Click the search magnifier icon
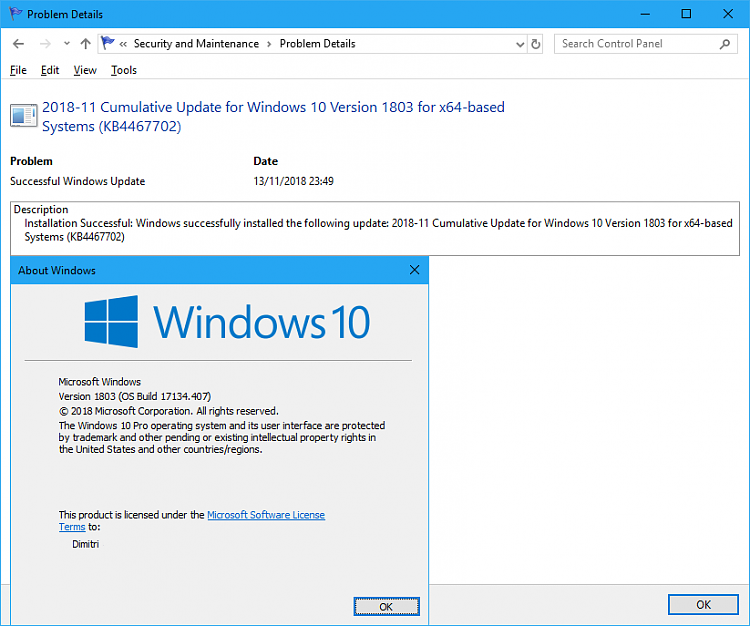This screenshot has height=626, width=750. pyautogui.click(x=725, y=44)
